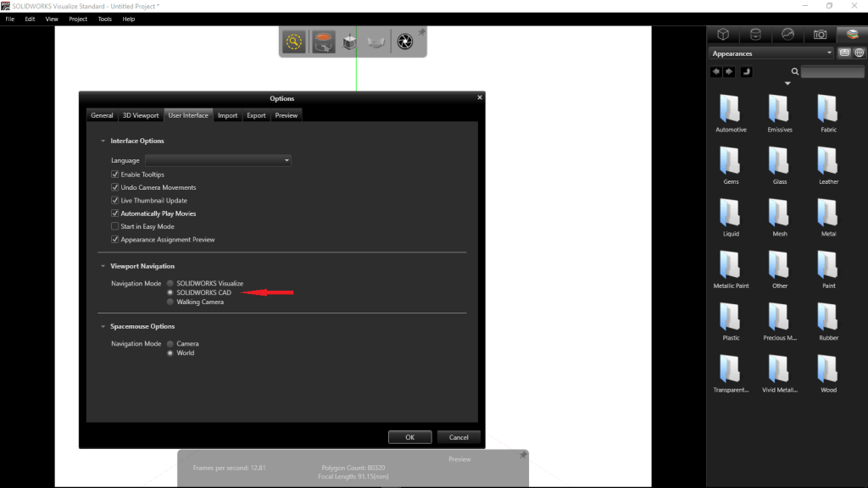
Task: Go up one folder level in library
Action: [746, 72]
